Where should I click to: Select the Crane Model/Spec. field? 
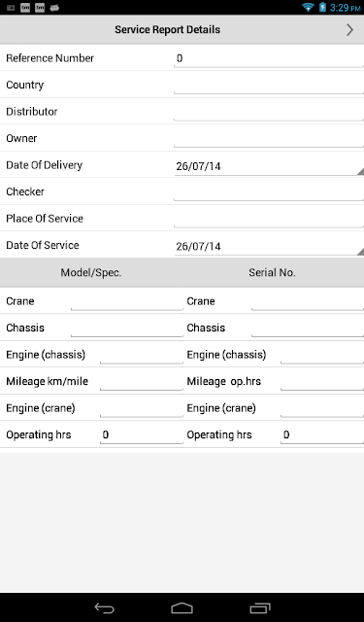click(x=127, y=301)
